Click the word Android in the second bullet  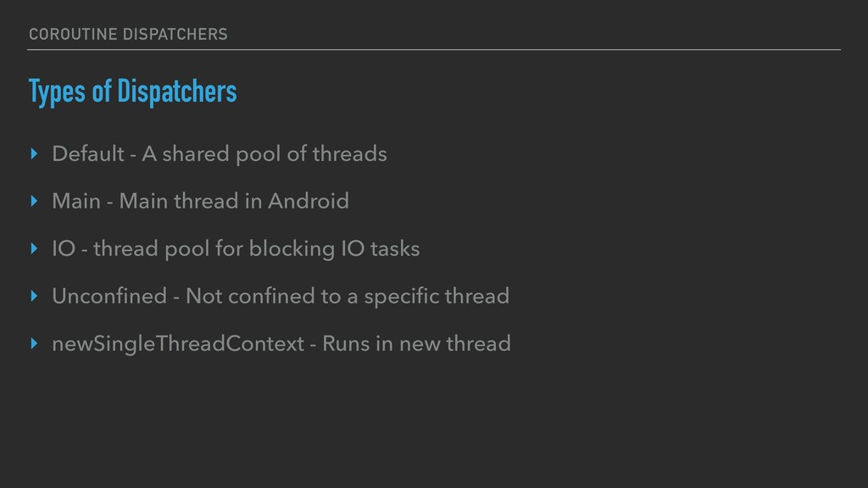click(308, 202)
